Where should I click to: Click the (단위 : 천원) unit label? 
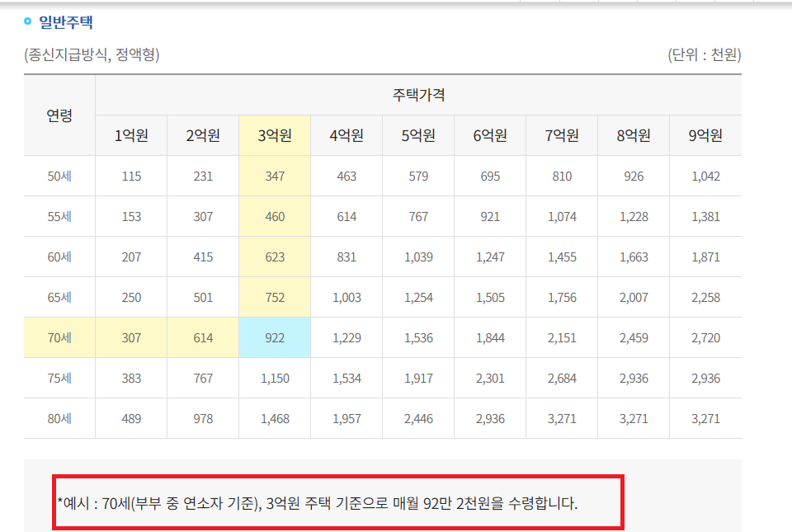coord(704,54)
